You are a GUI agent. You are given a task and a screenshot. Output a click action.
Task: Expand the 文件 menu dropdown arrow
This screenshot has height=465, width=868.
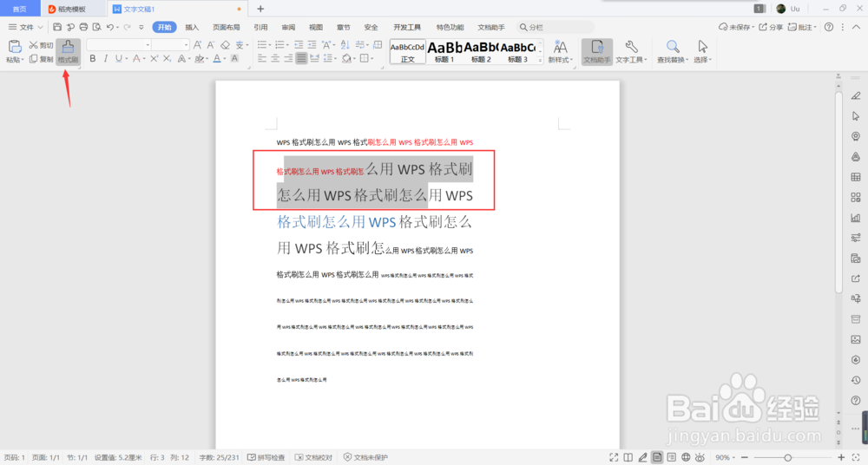coord(40,27)
